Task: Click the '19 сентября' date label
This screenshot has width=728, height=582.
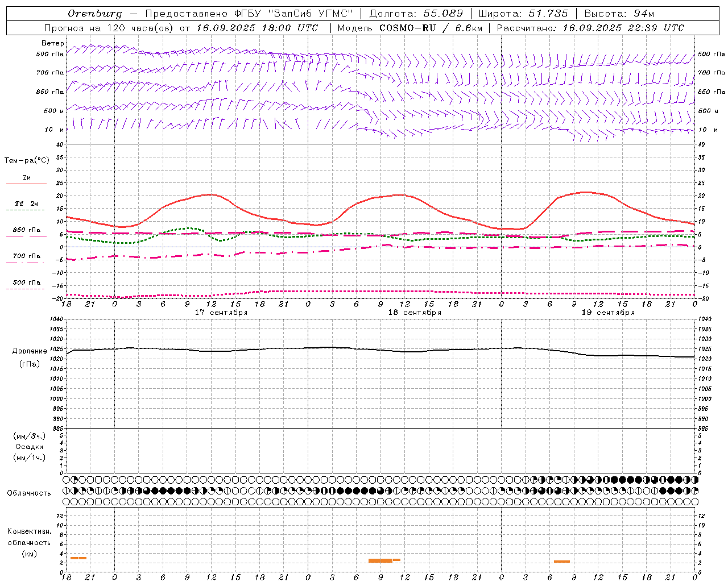Action: (608, 313)
